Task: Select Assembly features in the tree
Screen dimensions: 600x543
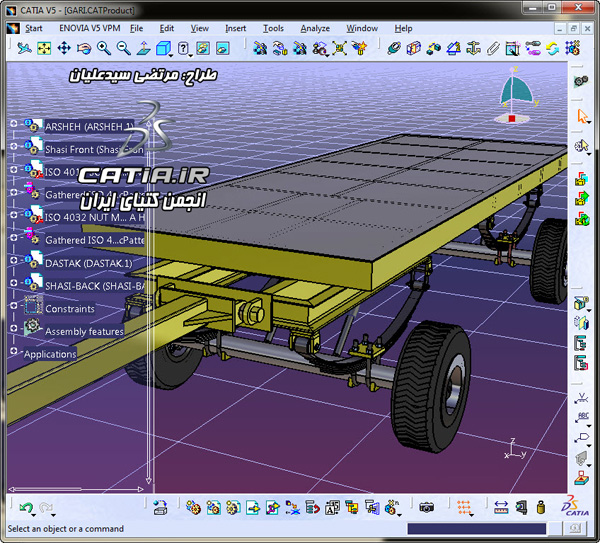Action: click(85, 331)
